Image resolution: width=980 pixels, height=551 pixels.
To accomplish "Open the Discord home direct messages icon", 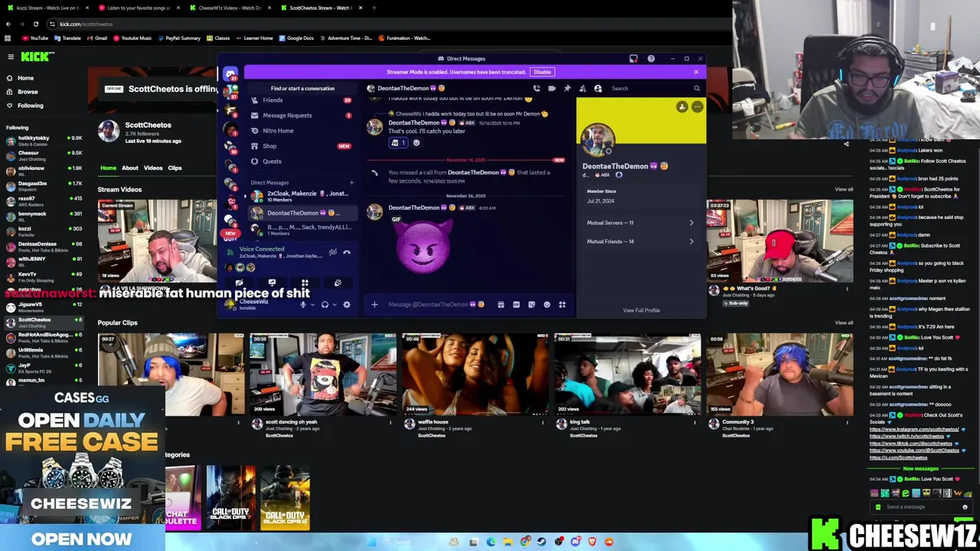I will coord(230,73).
